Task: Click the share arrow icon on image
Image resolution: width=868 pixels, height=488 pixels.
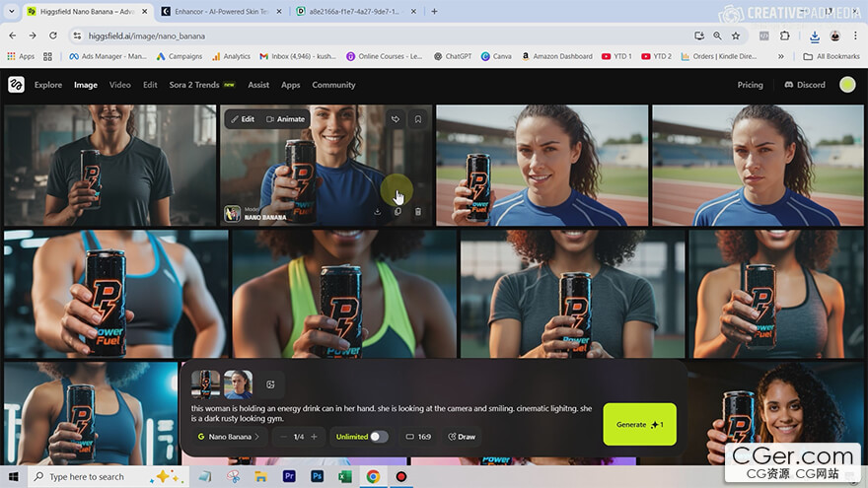Action: (396, 119)
